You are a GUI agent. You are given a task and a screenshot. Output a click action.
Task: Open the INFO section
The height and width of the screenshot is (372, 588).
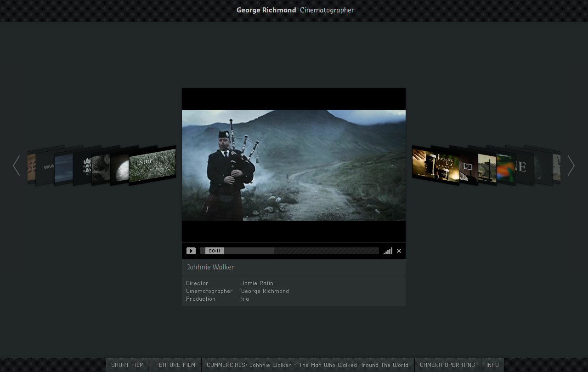pyautogui.click(x=492, y=365)
